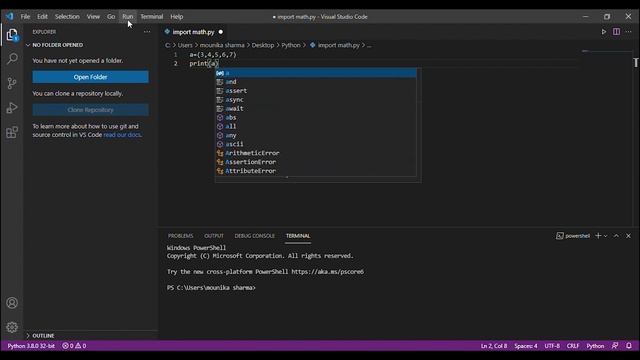The width and height of the screenshot is (640, 360).
Task: Open the Go menu
Action: tap(111, 17)
